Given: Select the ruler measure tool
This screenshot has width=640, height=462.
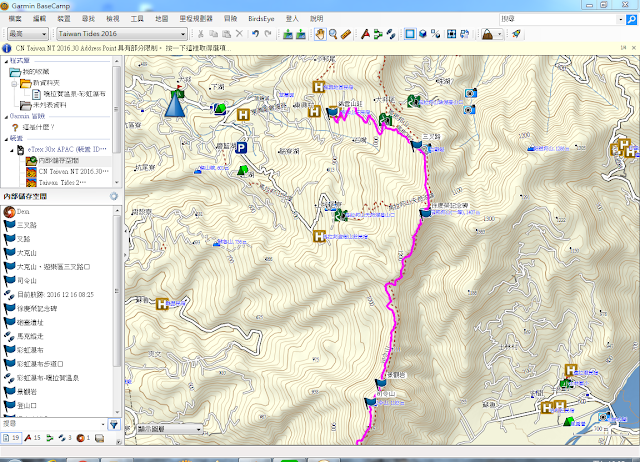Looking at the screenshot, I should [346, 34].
